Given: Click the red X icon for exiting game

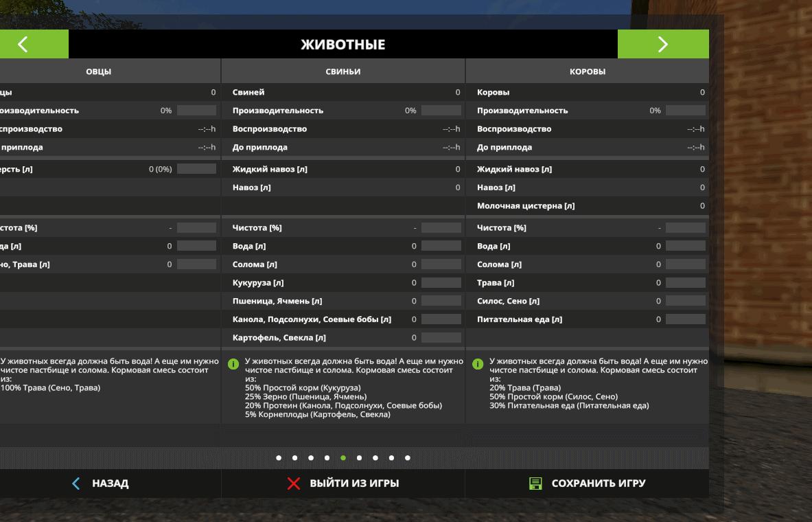Looking at the screenshot, I should click(294, 484).
